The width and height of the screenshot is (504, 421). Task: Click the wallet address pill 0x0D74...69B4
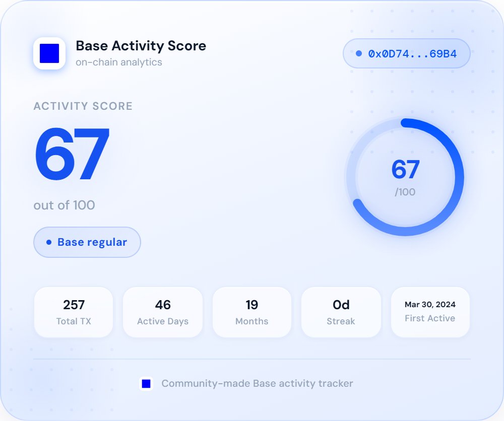(407, 53)
